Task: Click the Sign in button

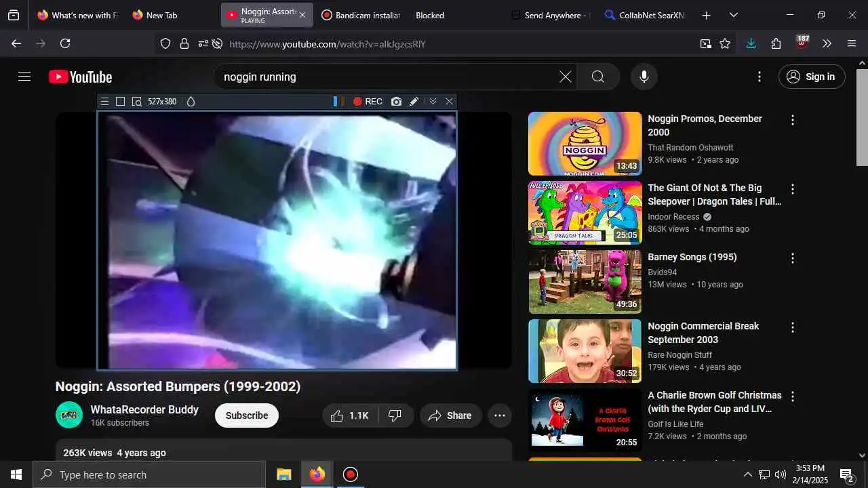Action: (x=812, y=77)
